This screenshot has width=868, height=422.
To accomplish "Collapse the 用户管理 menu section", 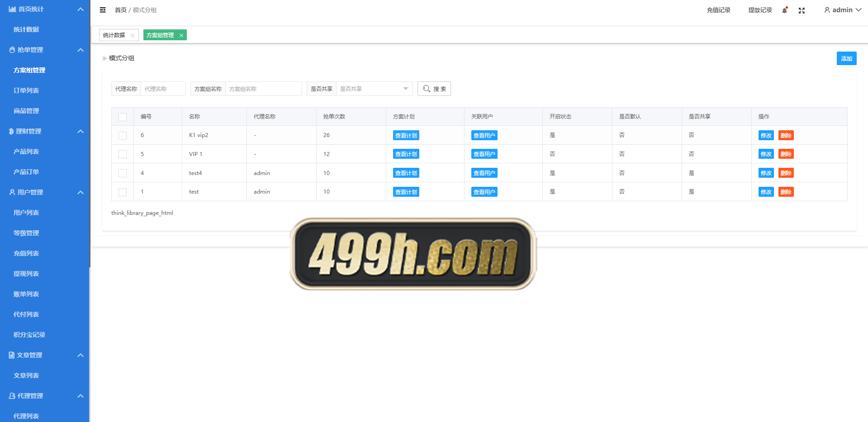I will (81, 192).
